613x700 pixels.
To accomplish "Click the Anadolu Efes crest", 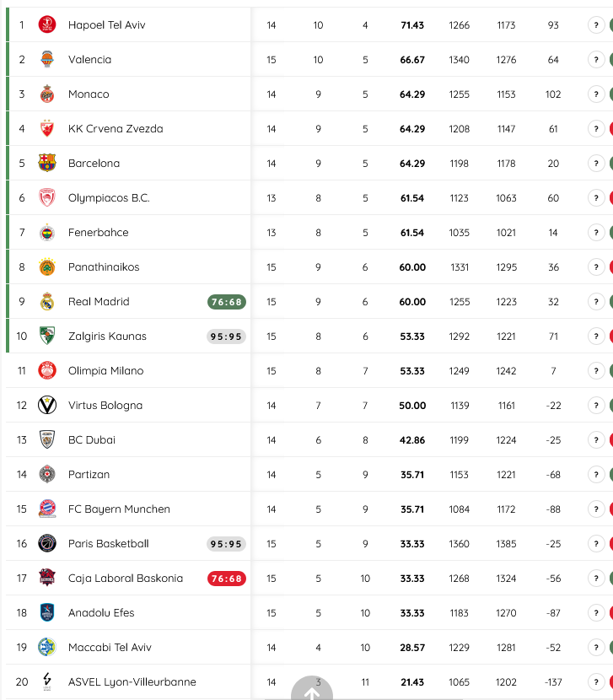I will pyautogui.click(x=47, y=612).
